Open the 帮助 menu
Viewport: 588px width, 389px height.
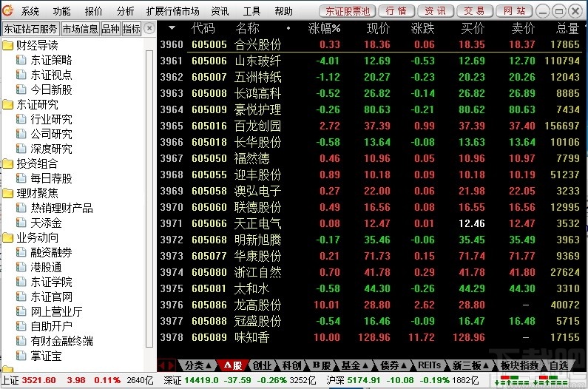[283, 11]
